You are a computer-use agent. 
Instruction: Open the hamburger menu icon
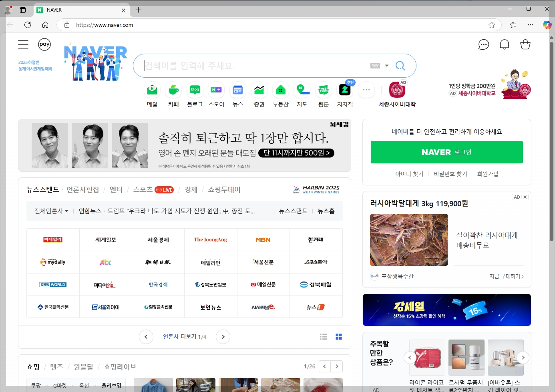pos(23,44)
